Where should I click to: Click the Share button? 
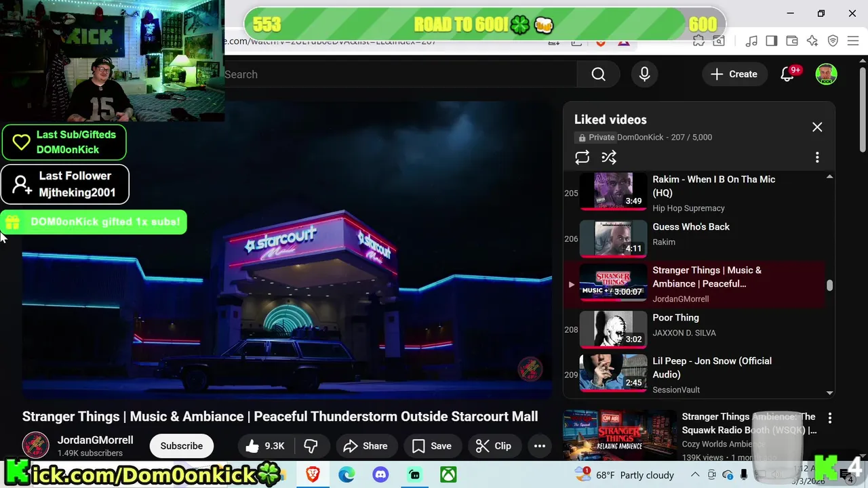click(366, 446)
